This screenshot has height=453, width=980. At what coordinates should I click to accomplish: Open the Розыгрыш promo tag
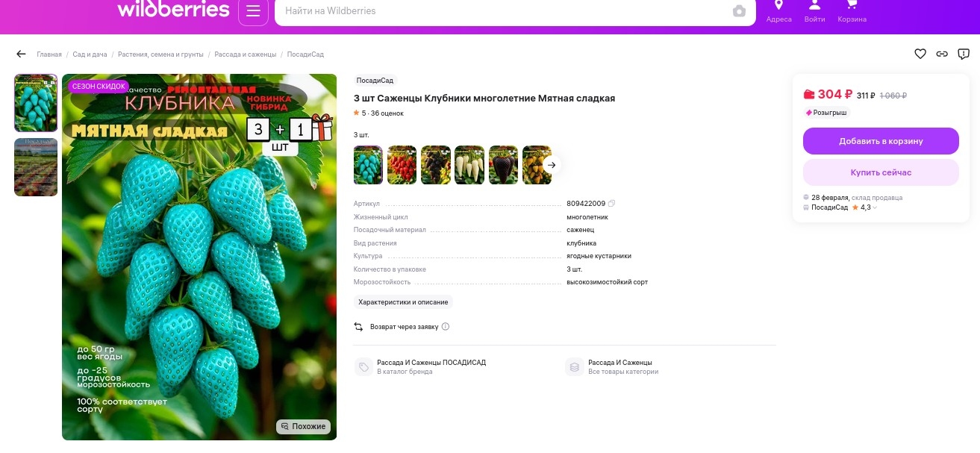(828, 112)
